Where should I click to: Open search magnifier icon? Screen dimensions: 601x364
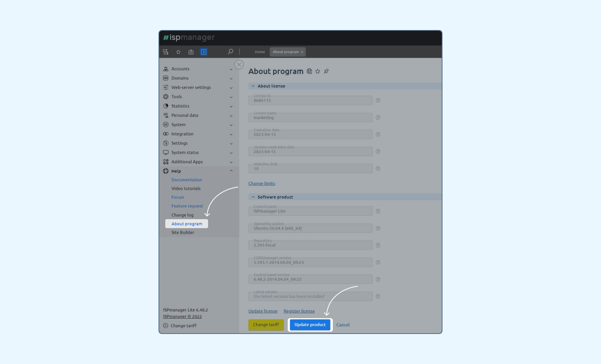tap(231, 52)
